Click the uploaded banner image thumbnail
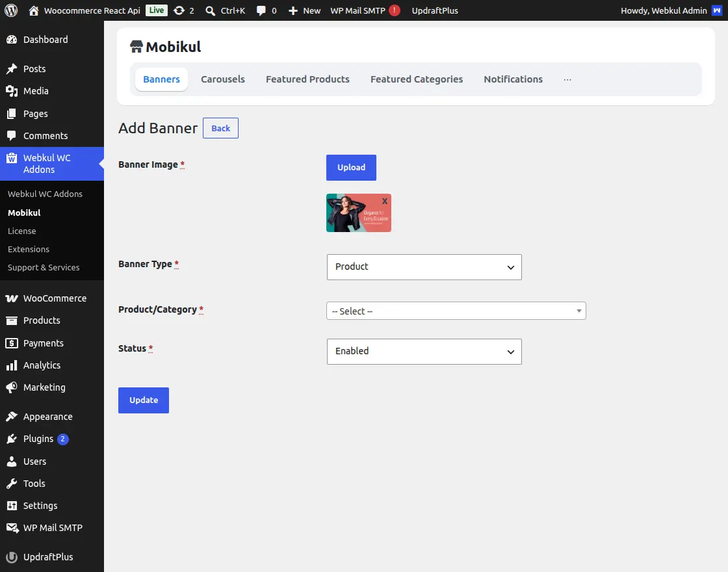Viewport: 728px width, 572px height. tap(358, 213)
